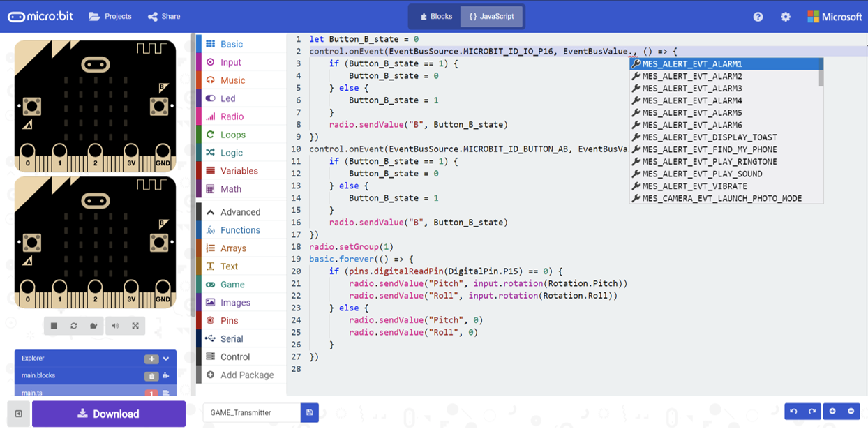Switch to the Blocks editor
868x429 pixels.
[436, 17]
